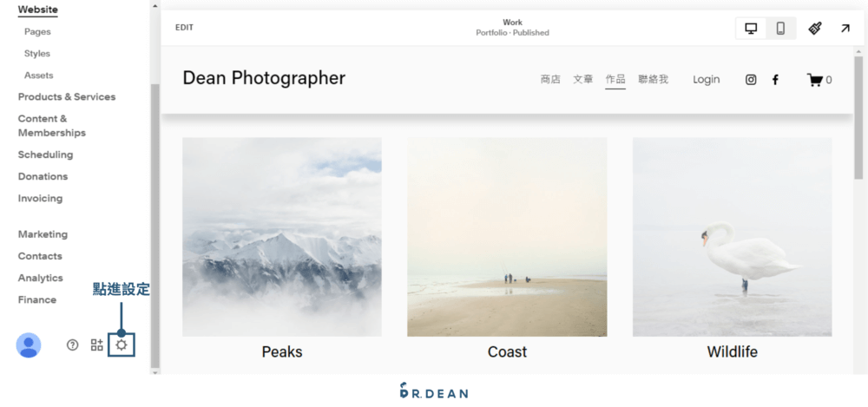The height and width of the screenshot is (407, 868).
Task: Open the Styles menu item
Action: (x=37, y=54)
